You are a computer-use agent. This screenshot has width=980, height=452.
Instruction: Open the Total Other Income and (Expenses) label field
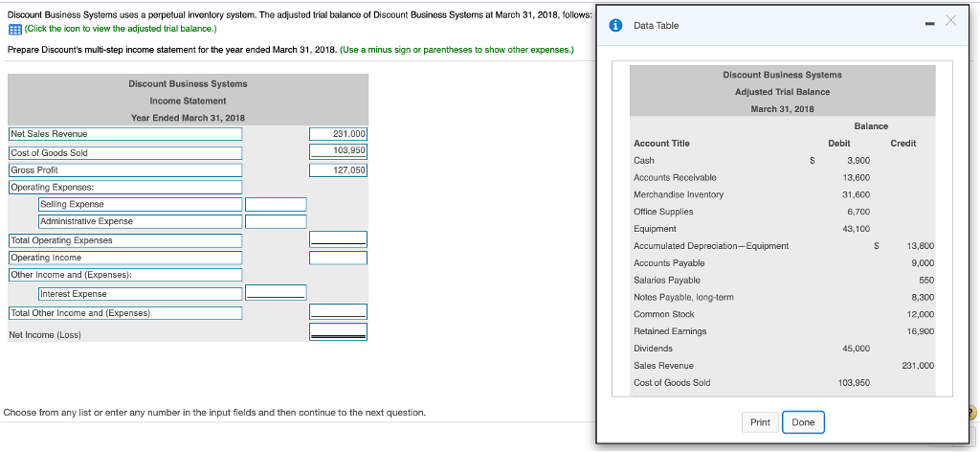(125, 313)
